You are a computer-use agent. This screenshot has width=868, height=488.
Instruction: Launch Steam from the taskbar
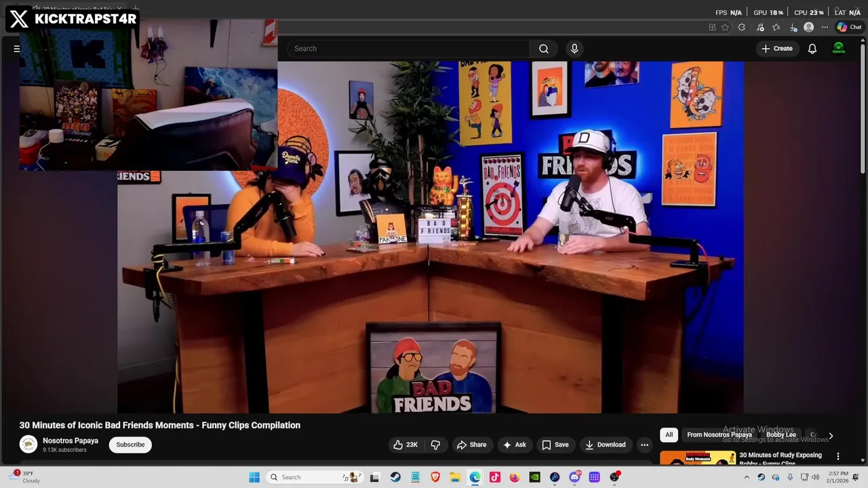395,477
